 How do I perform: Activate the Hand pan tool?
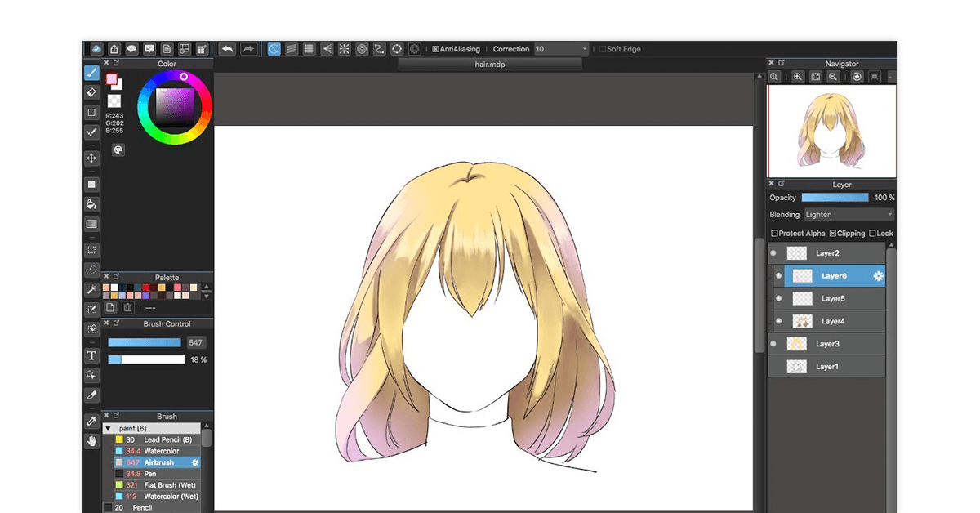click(92, 441)
